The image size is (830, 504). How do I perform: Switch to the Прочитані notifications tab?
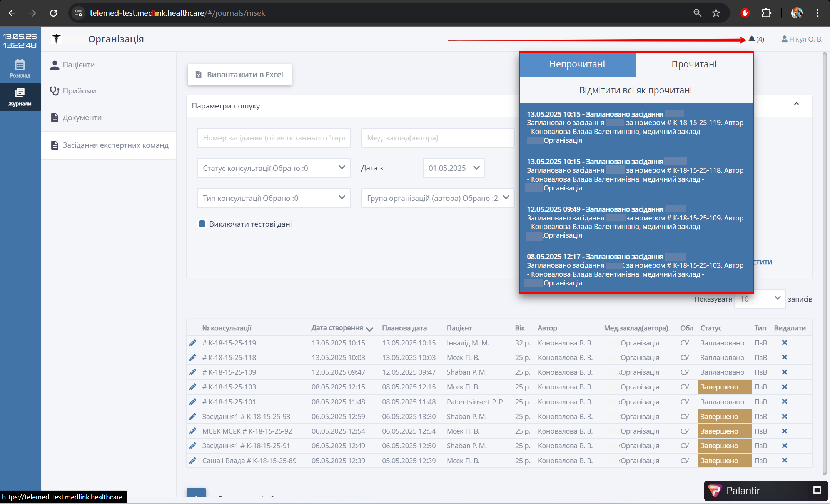tap(694, 64)
